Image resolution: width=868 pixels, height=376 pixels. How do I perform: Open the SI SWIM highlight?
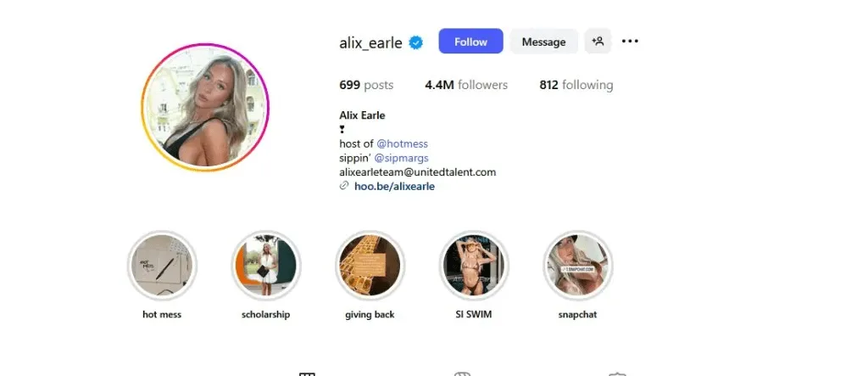coord(474,265)
